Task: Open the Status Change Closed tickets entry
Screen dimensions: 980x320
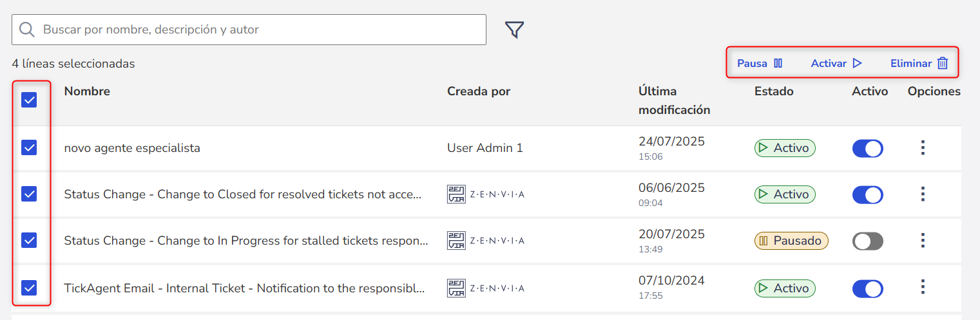Action: coord(243,194)
